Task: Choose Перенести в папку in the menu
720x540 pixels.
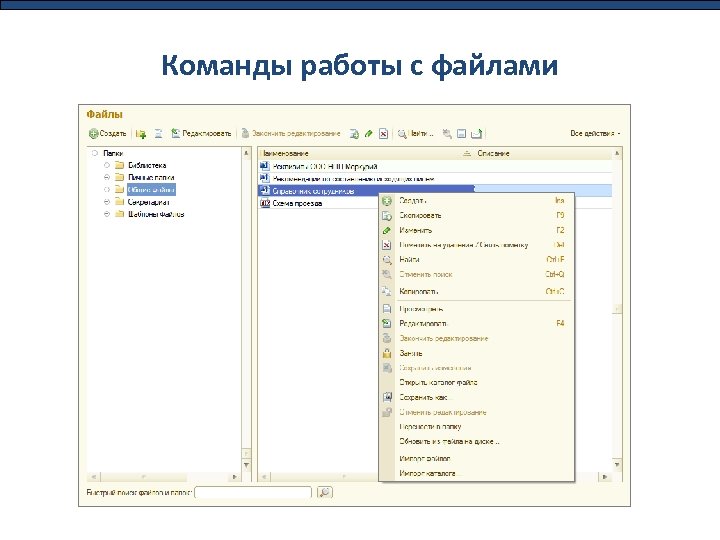Action: 476,427
